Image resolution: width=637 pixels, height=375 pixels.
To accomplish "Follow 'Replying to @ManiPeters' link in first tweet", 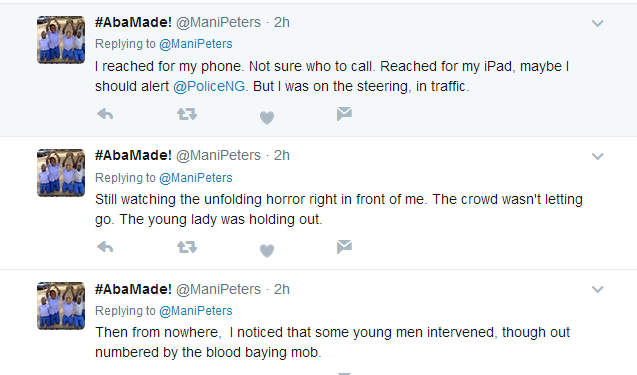I will coord(196,44).
